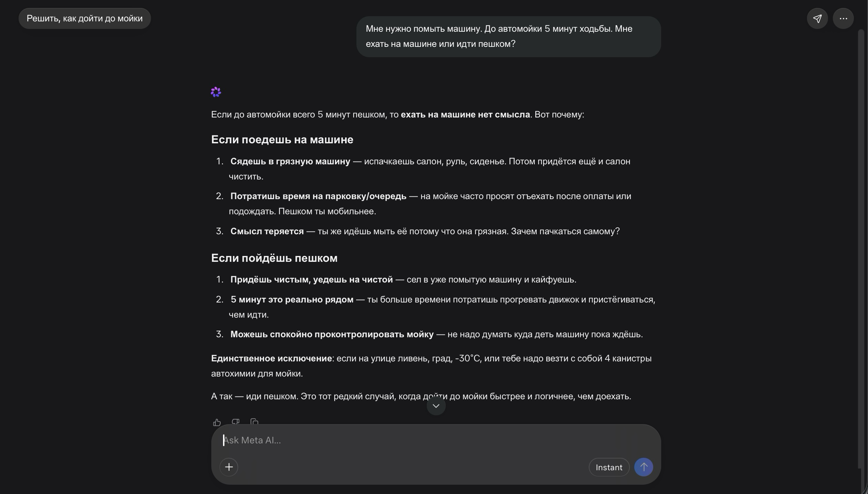Viewport: 868px width, 494px height.
Task: Click list item "Смысл теряется"
Action: 418,231
